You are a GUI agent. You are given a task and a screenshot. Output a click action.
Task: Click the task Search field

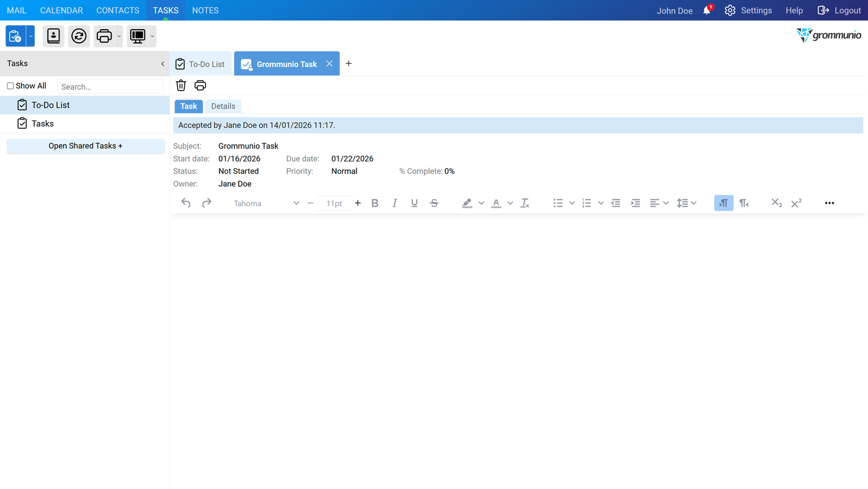pyautogui.click(x=110, y=86)
